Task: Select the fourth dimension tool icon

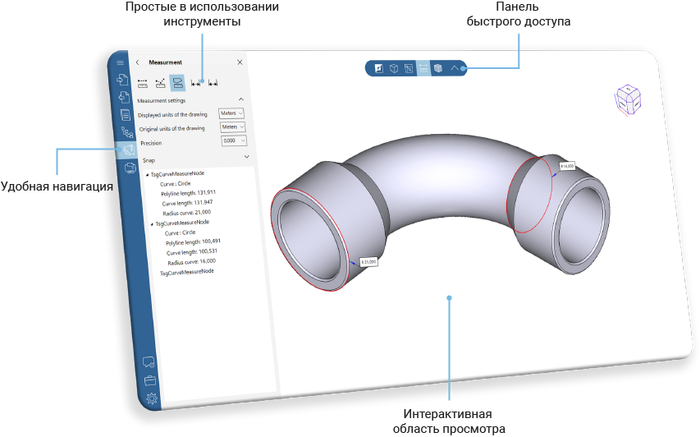Action: tap(196, 83)
